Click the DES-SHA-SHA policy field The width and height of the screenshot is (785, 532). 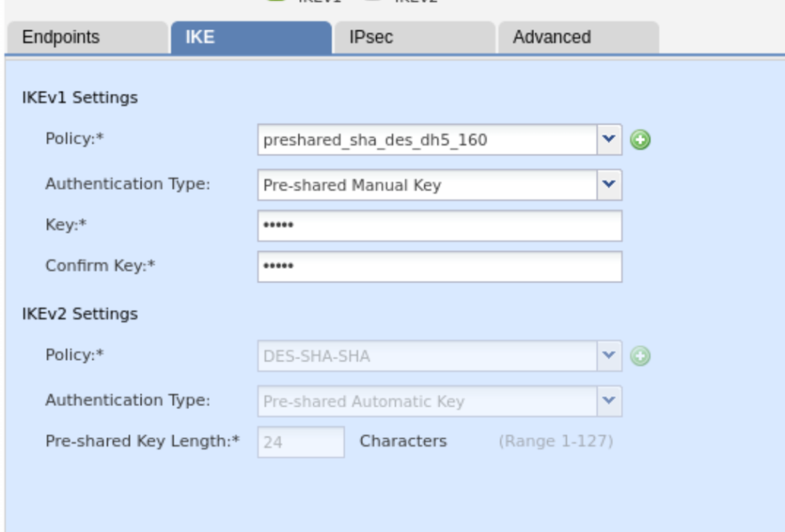pyautogui.click(x=427, y=356)
